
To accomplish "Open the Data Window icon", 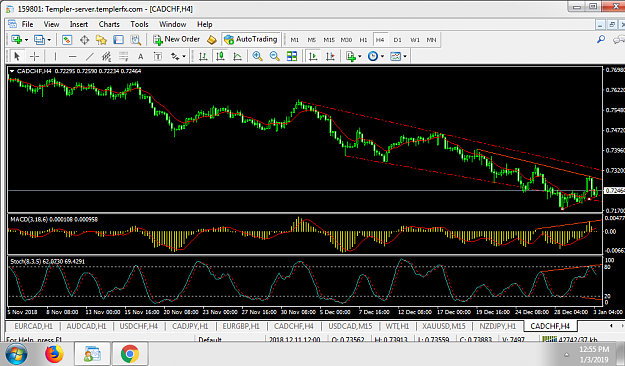I will 84,39.
